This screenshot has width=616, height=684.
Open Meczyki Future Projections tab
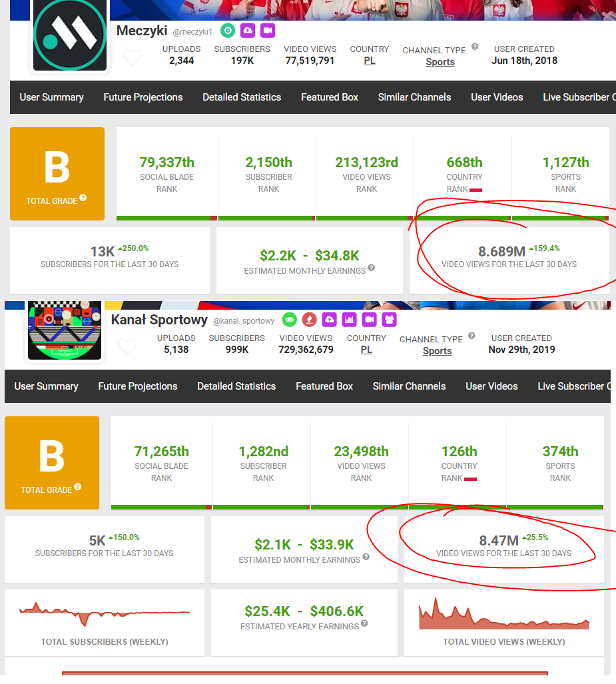pos(143,97)
